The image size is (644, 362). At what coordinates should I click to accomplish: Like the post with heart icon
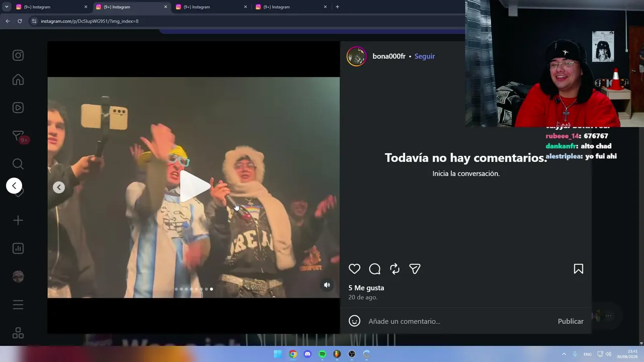tap(354, 269)
